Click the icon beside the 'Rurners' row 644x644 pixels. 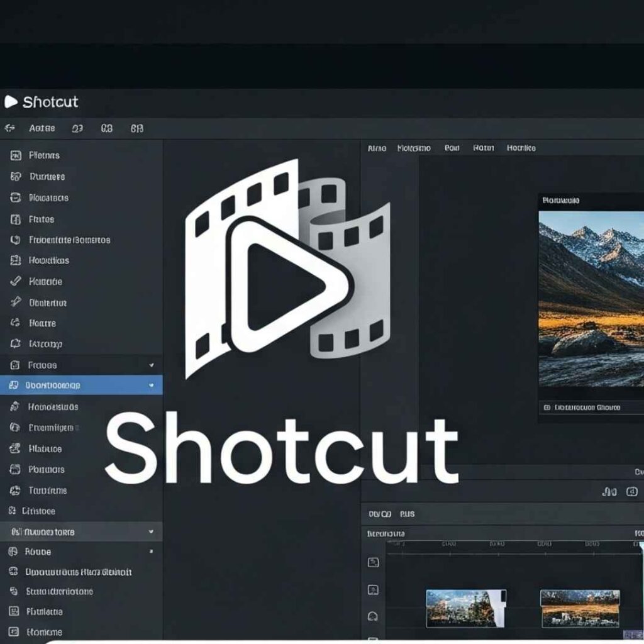coord(16,177)
